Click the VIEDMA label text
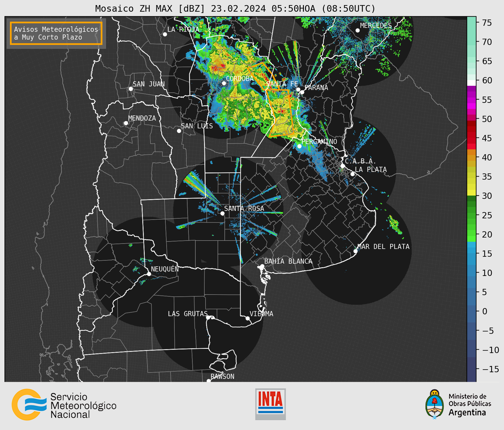Viewport: 504px width, 430px height. click(x=261, y=314)
